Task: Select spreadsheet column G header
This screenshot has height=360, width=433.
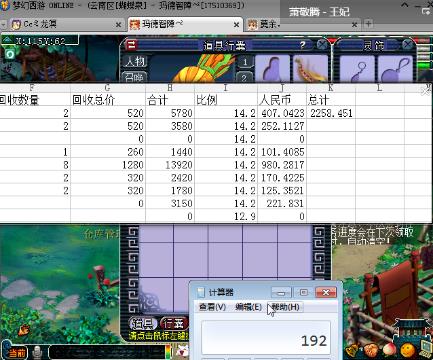Action: point(108,88)
